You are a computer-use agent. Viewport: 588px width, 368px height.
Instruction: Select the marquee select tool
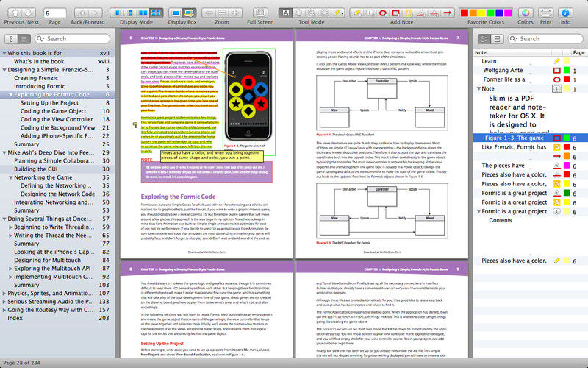point(324,13)
